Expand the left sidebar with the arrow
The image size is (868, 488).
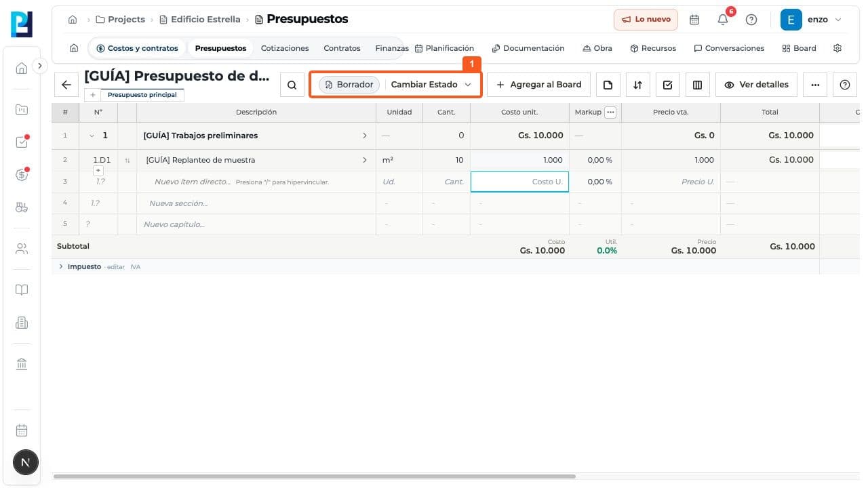(39, 66)
